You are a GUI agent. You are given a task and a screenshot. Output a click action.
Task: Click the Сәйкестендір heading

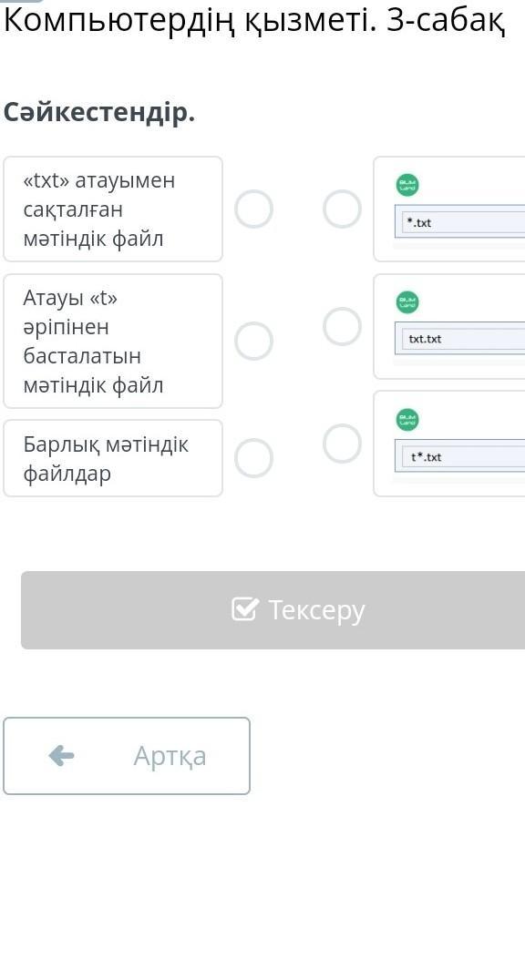pyautogui.click(x=99, y=113)
